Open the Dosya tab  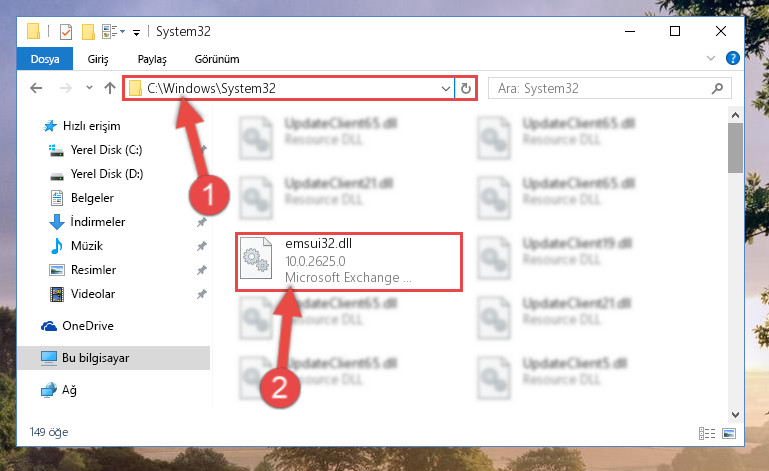coord(45,59)
